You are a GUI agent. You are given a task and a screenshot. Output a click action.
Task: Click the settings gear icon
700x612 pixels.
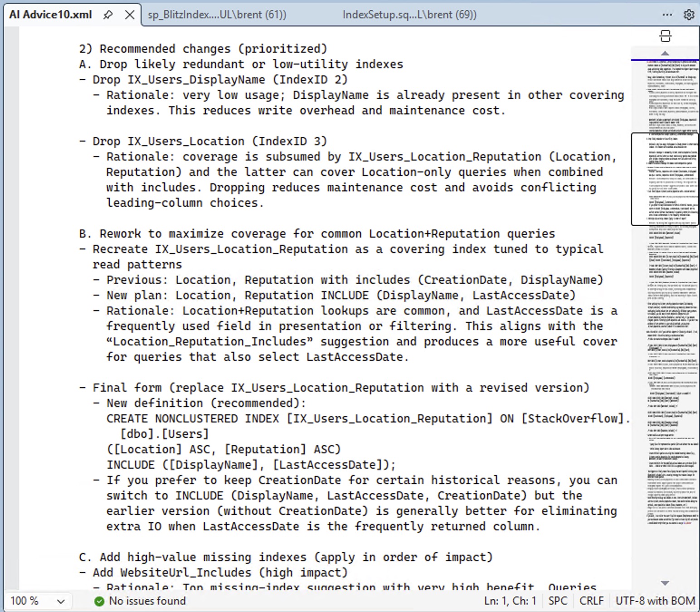pyautogui.click(x=689, y=15)
